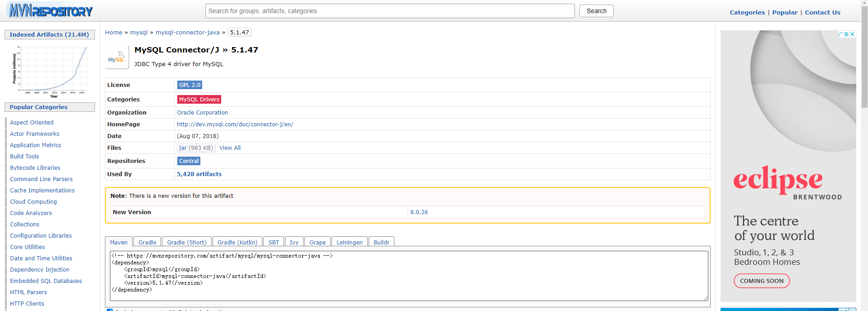
Task: Open Core Utilities category
Action: pyautogui.click(x=27, y=247)
